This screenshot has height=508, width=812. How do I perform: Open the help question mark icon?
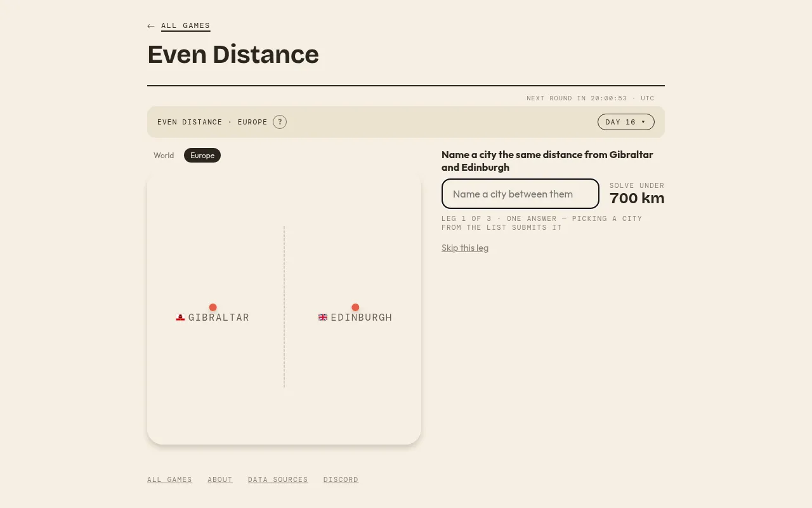coord(280,122)
